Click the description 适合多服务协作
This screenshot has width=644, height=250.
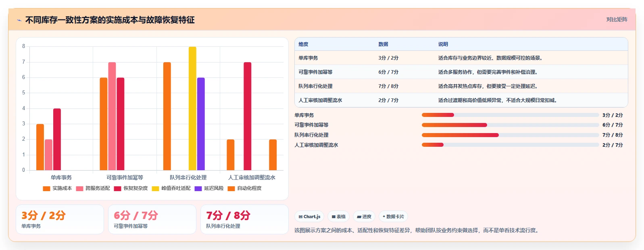tap(488, 72)
